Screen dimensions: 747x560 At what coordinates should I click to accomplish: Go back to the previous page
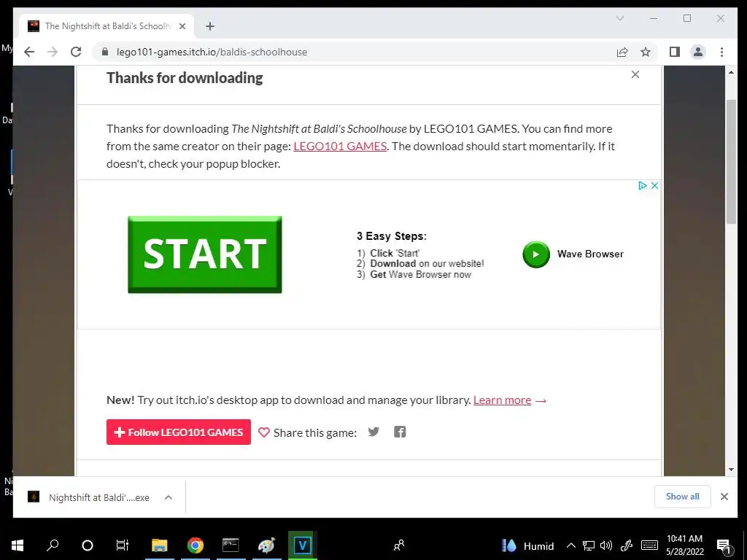coord(29,52)
